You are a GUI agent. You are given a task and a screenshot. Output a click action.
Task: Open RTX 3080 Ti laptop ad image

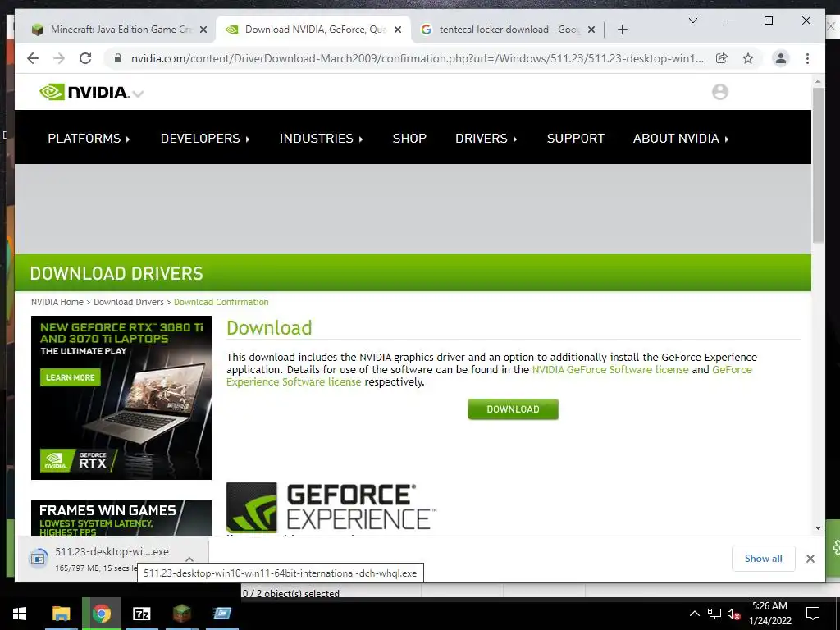(x=121, y=398)
